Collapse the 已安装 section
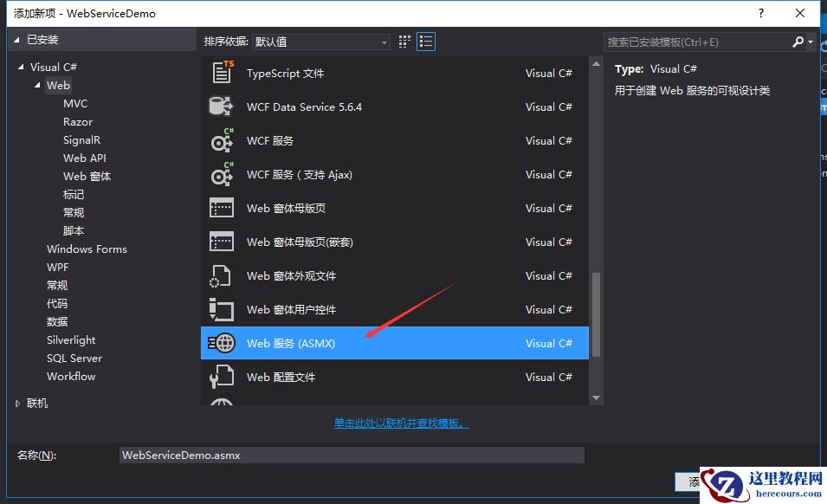Image resolution: width=827 pixels, height=504 pixels. tap(16, 40)
